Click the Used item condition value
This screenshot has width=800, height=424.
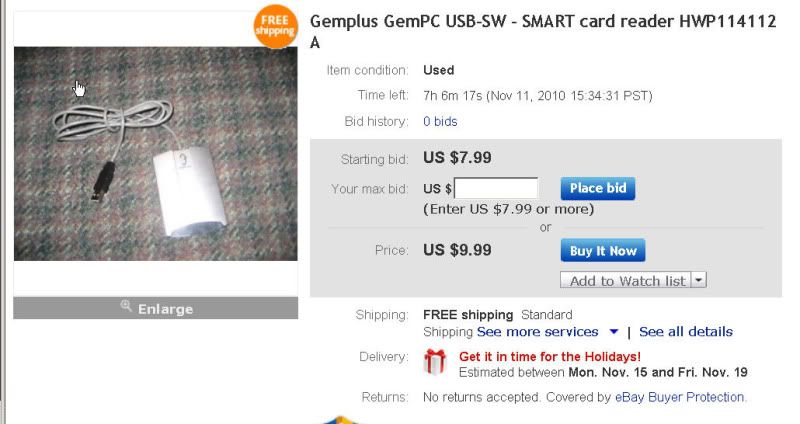439,70
